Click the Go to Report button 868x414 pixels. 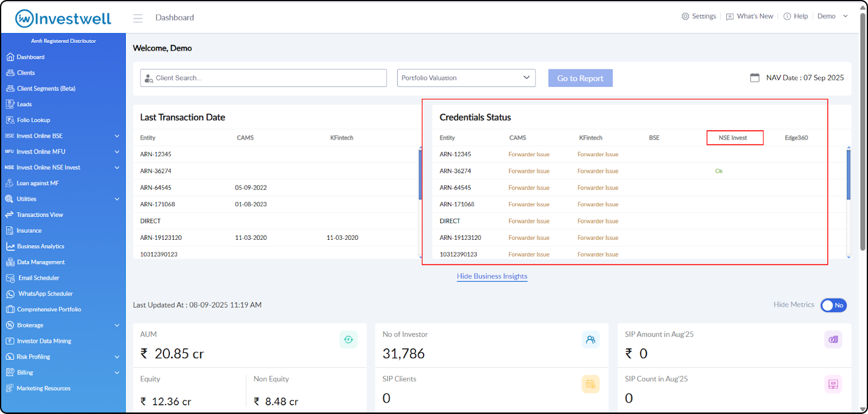[580, 78]
